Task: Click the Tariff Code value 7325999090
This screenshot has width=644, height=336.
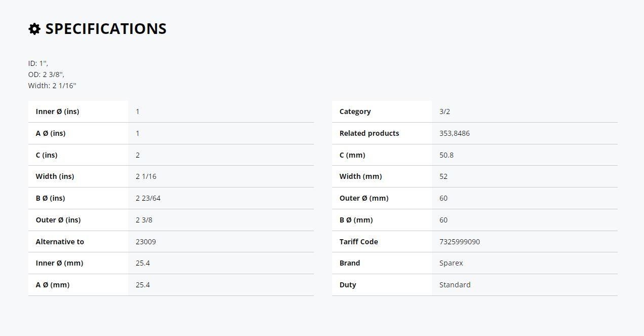Action: coord(460,242)
